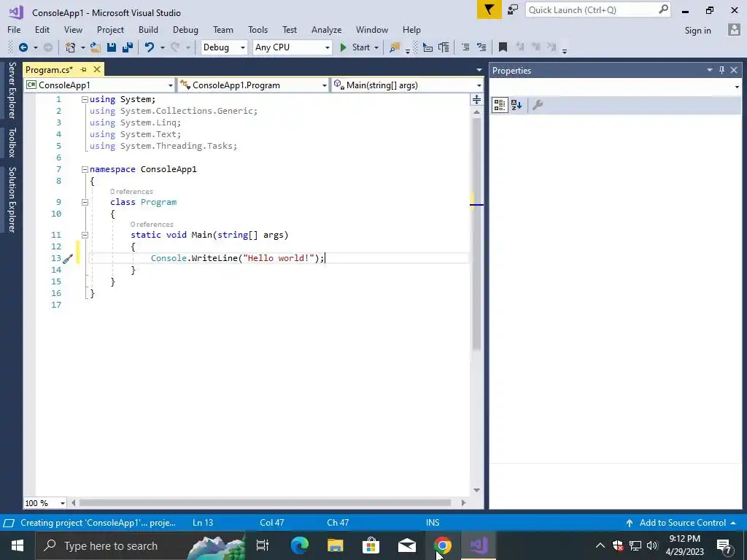Click the Ln 13 status bar entry
The height and width of the screenshot is (560, 747).
tap(203, 523)
